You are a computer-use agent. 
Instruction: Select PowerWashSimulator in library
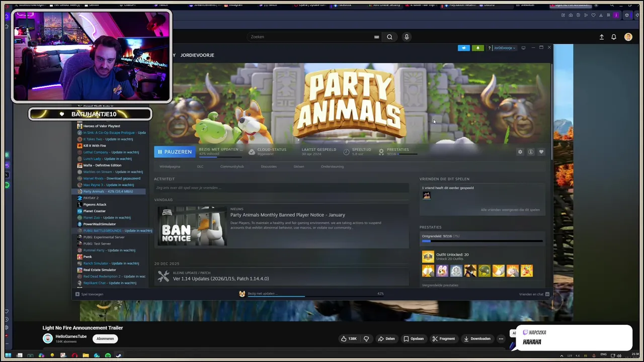point(100,224)
